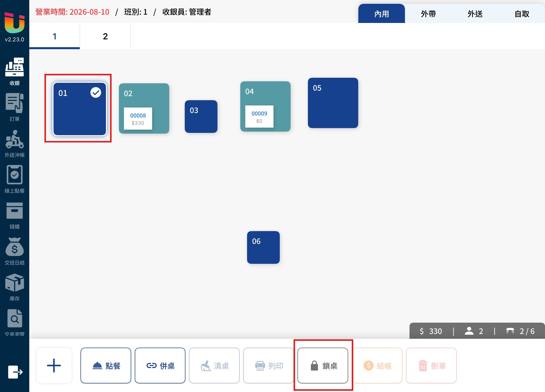This screenshot has width=545, height=392.
Task: Switch to floor area tab 2
Action: tap(105, 36)
